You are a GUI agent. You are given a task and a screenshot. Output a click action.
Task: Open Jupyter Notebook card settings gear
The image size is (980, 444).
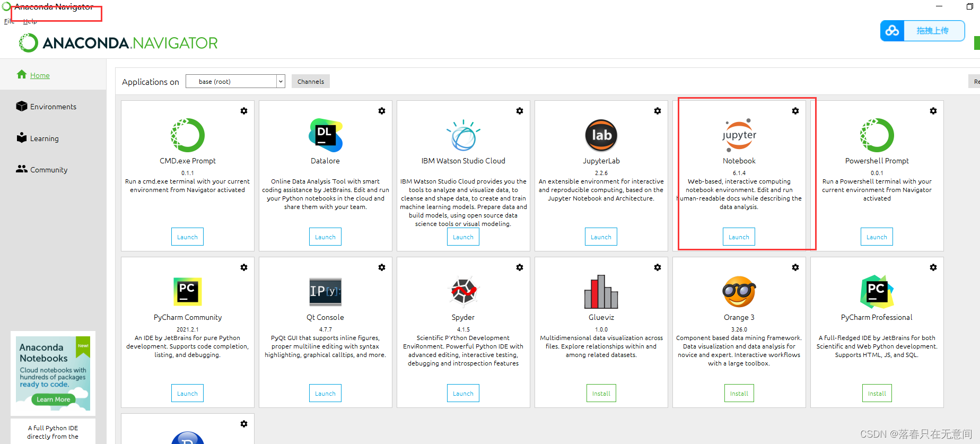point(795,111)
